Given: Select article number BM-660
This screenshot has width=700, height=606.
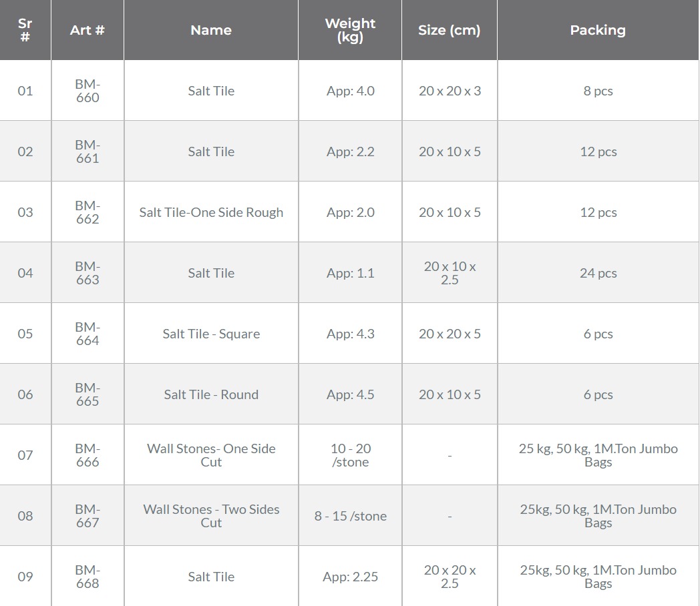Looking at the screenshot, I should (x=87, y=91).
